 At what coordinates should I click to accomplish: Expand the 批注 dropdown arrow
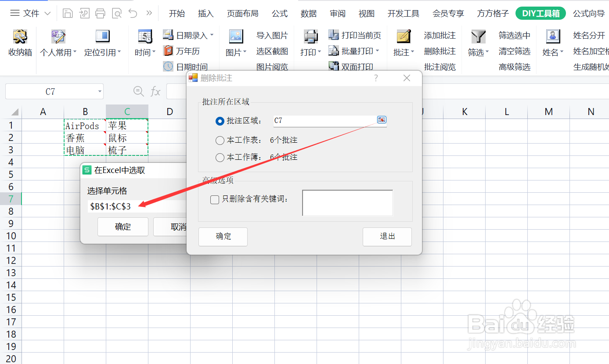pos(413,52)
